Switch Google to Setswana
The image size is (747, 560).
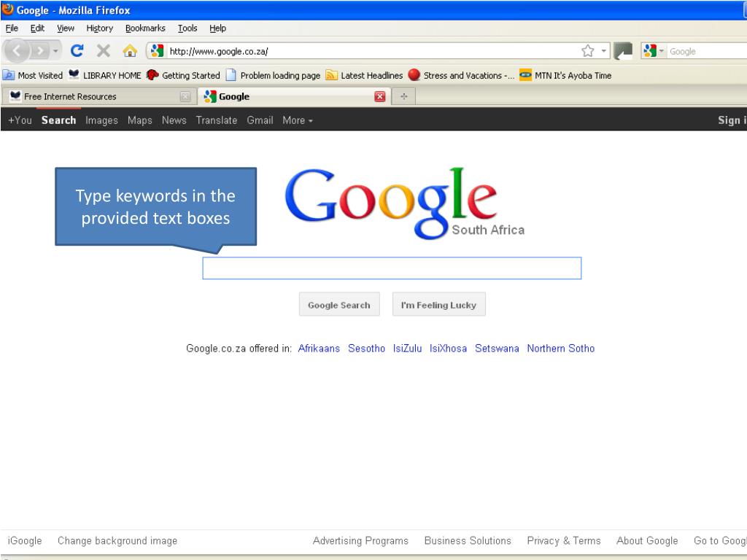point(497,348)
